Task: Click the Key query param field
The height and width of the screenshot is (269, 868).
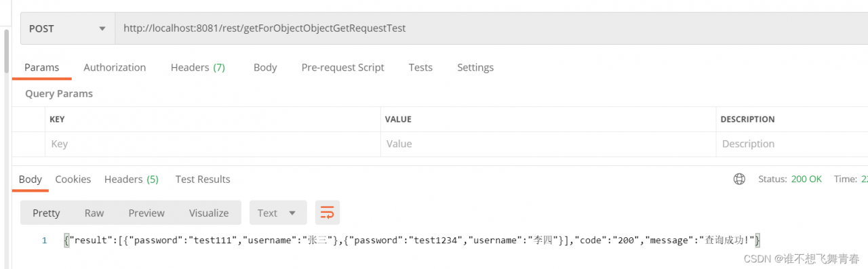Action: click(x=213, y=144)
